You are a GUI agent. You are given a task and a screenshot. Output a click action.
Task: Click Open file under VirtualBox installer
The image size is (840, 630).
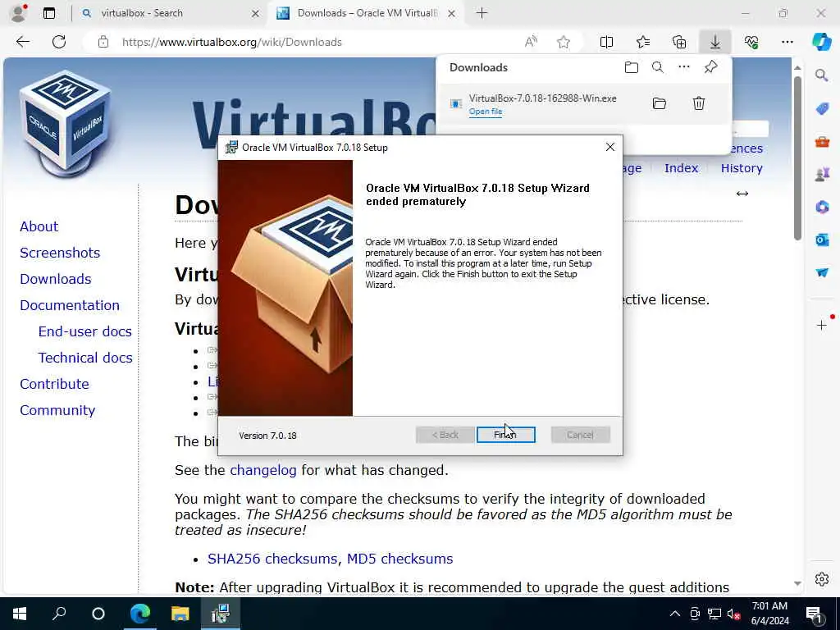486,112
